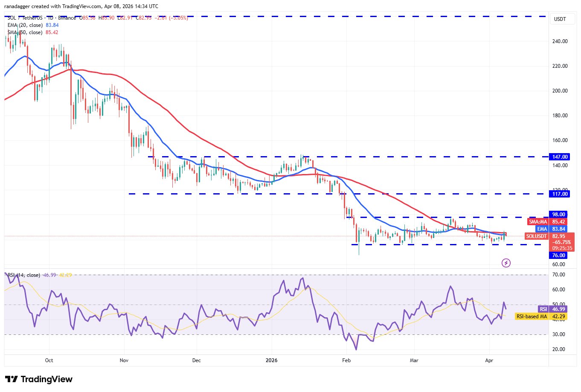Select the 2026 label on time axis

click(x=271, y=360)
